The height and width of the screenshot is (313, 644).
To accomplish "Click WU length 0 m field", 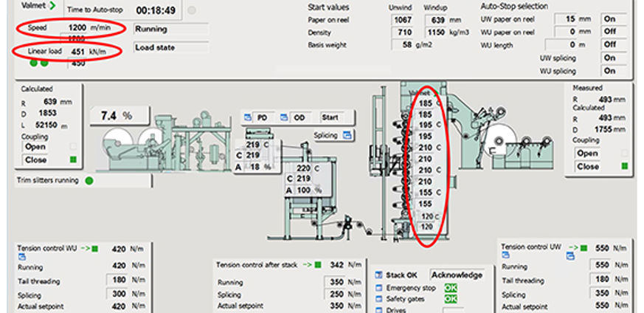I will (x=561, y=44).
